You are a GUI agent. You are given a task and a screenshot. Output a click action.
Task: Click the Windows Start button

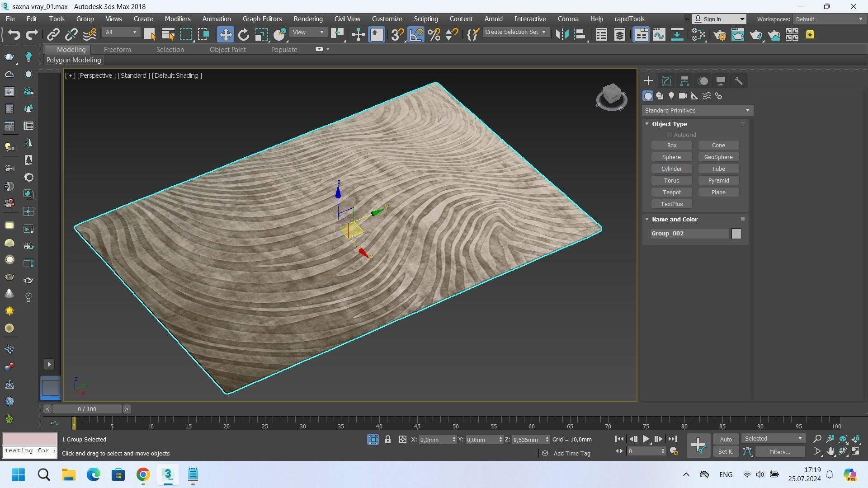coord(19,474)
